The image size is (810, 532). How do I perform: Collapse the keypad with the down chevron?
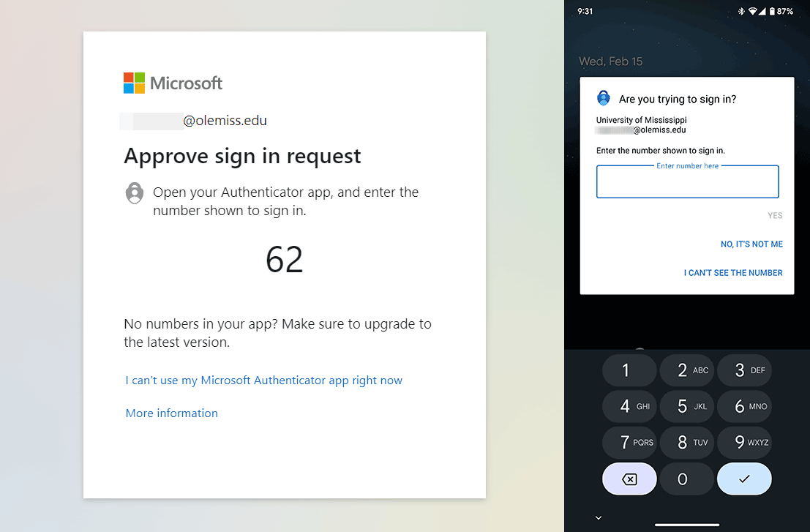pos(598,517)
